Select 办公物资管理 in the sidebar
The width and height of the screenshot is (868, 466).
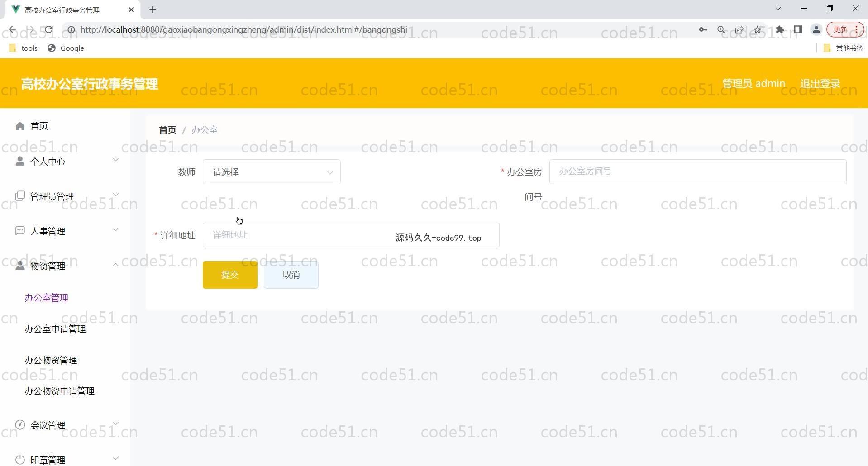pos(51,360)
